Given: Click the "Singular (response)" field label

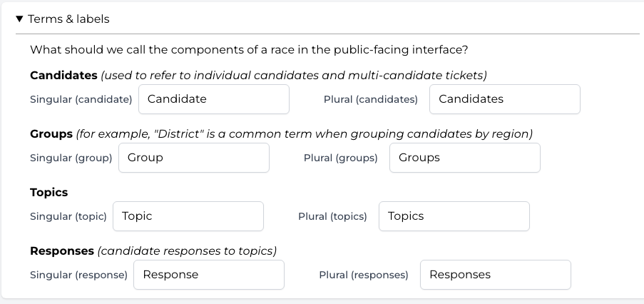Looking at the screenshot, I should tap(78, 275).
